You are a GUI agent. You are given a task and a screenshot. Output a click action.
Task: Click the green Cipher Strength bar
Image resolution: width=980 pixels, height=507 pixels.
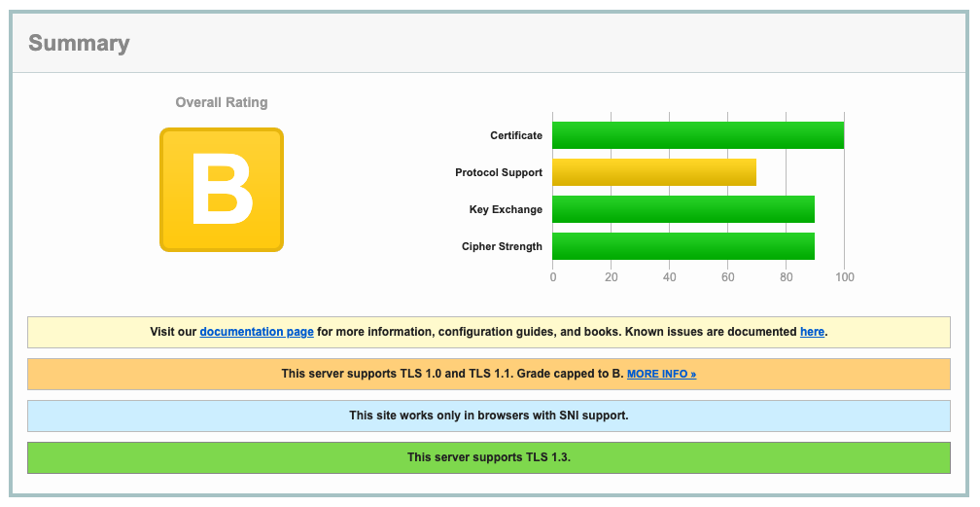click(x=683, y=246)
